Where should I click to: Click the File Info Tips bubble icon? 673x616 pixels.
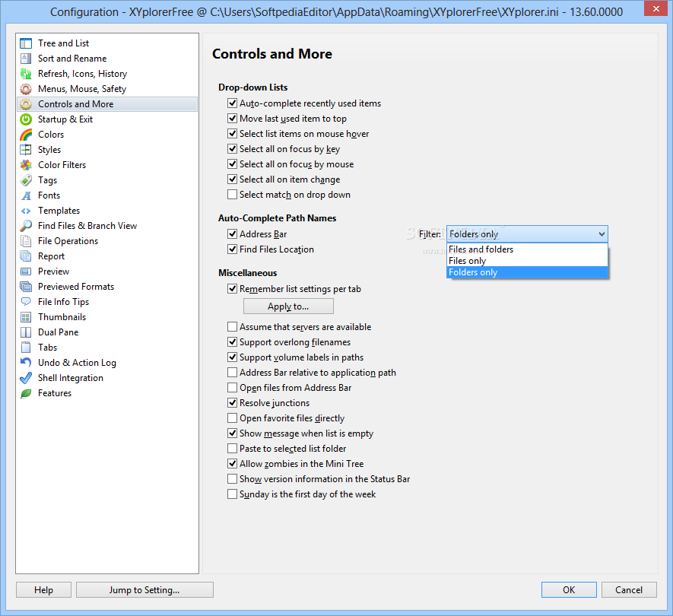point(26,302)
